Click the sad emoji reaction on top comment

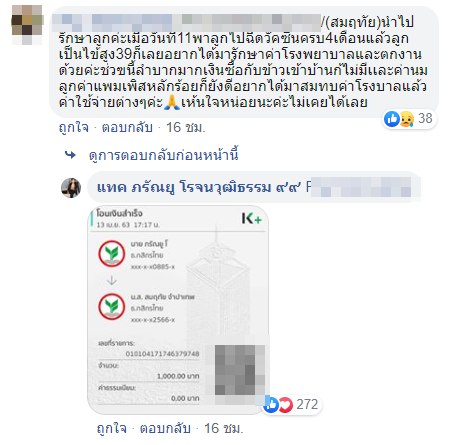407,119
